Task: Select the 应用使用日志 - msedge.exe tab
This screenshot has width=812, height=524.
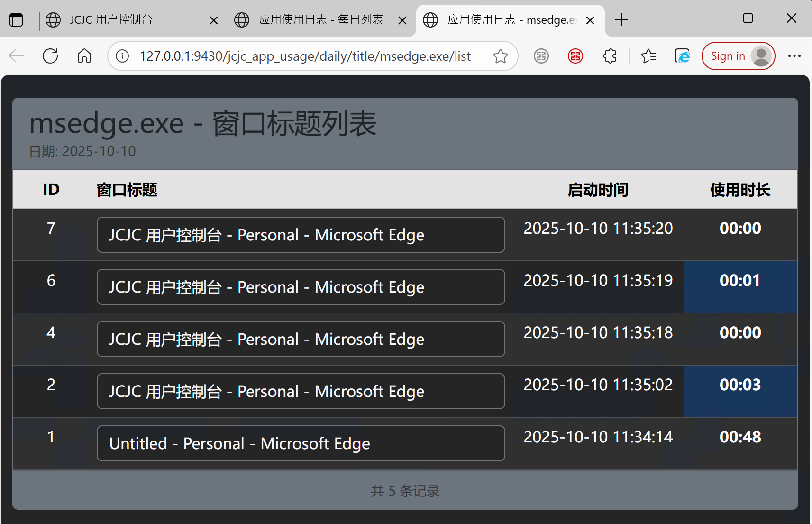Action: [x=511, y=20]
